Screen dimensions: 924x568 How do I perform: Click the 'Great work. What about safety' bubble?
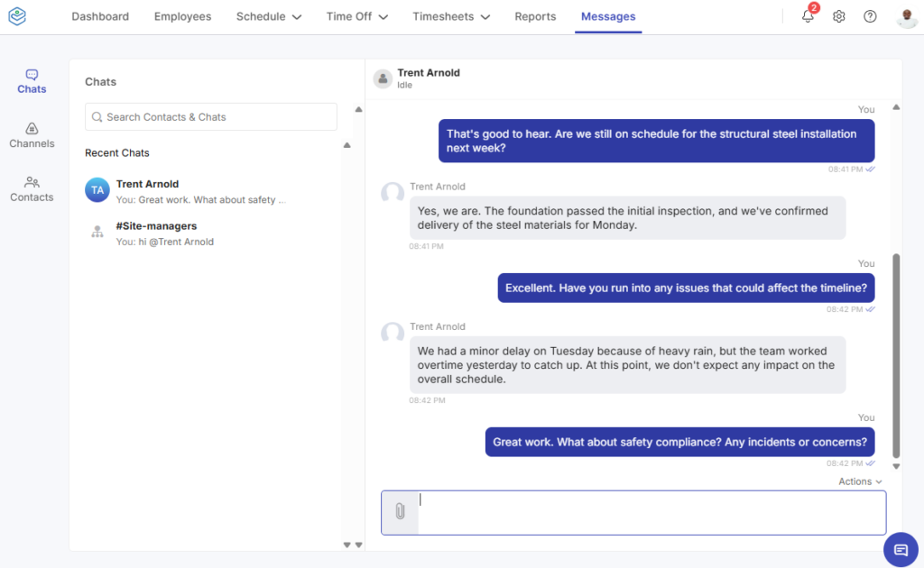click(680, 442)
